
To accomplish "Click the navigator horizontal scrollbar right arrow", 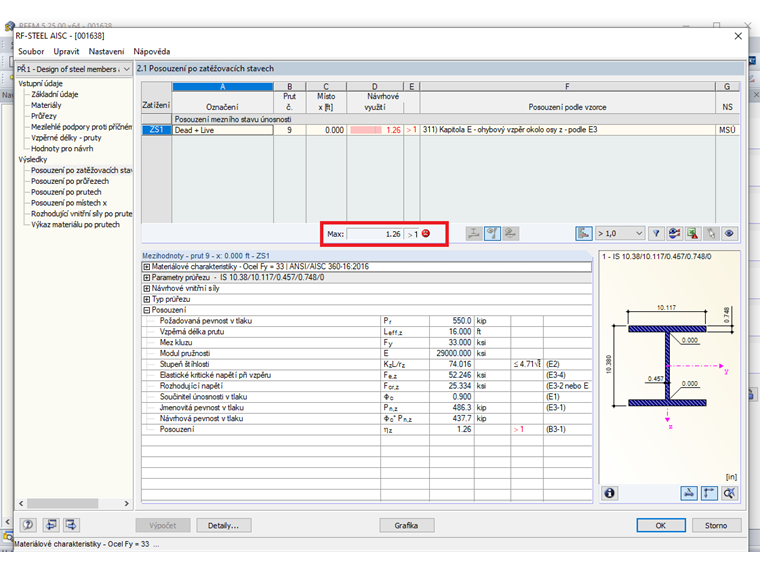I will point(127,504).
